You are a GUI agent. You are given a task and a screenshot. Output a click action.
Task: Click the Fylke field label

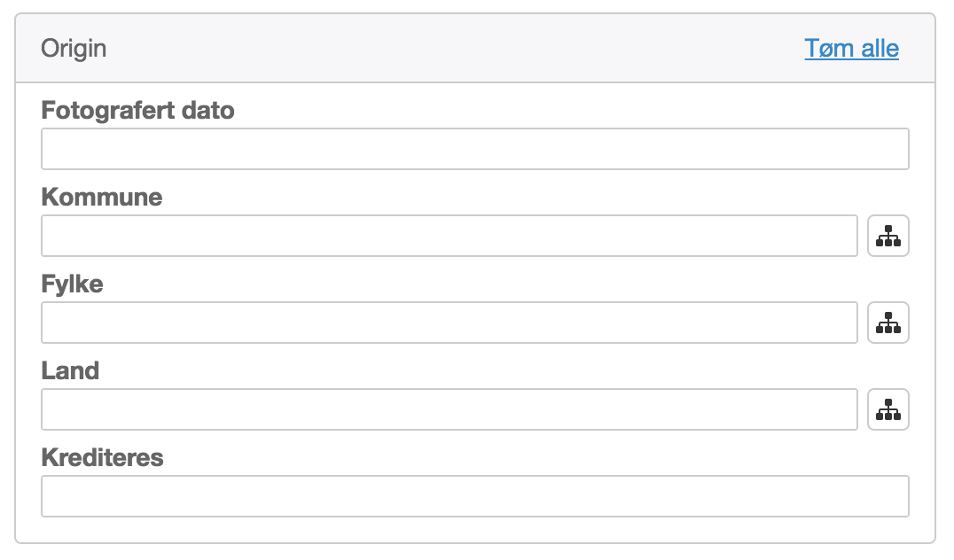[72, 284]
